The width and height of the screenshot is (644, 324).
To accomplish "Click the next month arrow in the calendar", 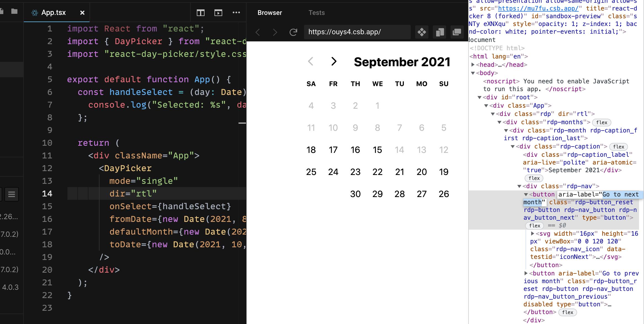I will [x=334, y=62].
